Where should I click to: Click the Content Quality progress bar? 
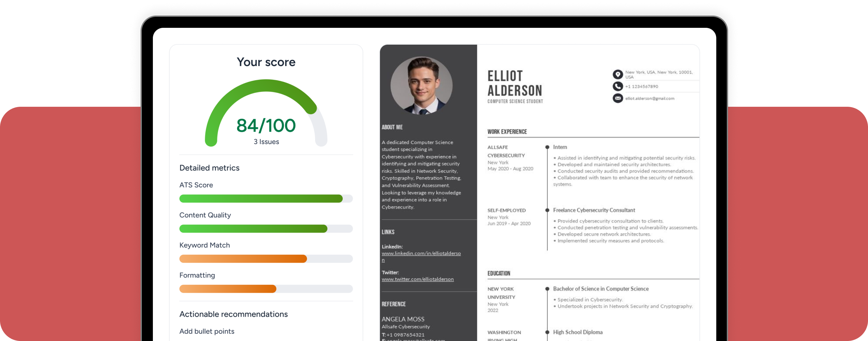[x=266, y=228]
